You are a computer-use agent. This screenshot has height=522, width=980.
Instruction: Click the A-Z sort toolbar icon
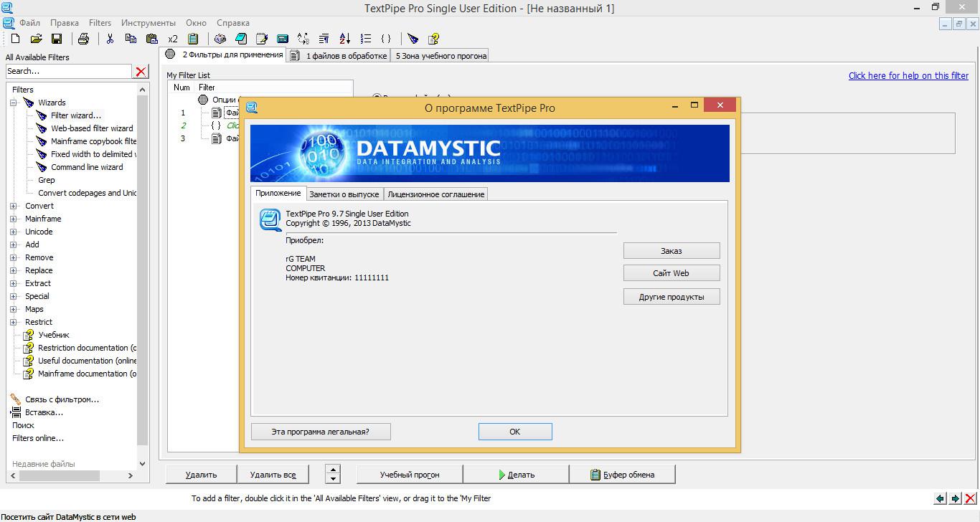[x=345, y=39]
